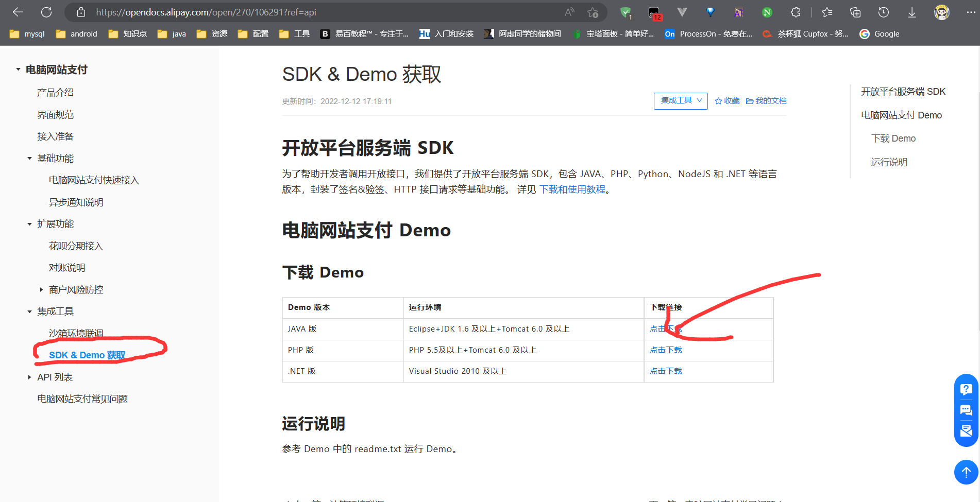Open the green N extension icon
This screenshot has height=502, width=980.
pyautogui.click(x=767, y=12)
